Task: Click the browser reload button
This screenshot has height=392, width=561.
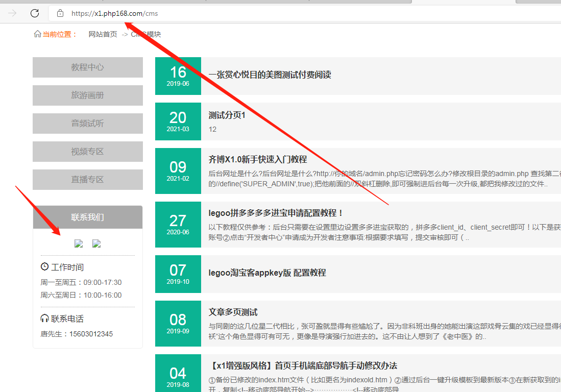Action: pos(35,13)
